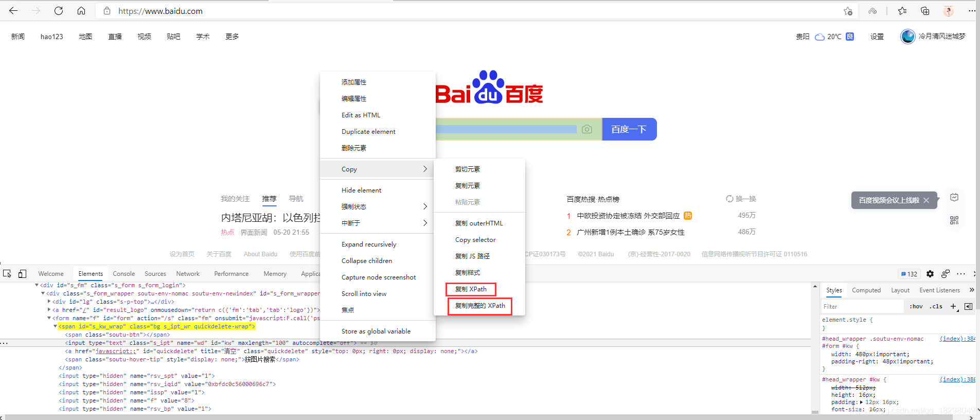Toggle the .cls class editor
The width and height of the screenshot is (980, 420).
[936, 306]
